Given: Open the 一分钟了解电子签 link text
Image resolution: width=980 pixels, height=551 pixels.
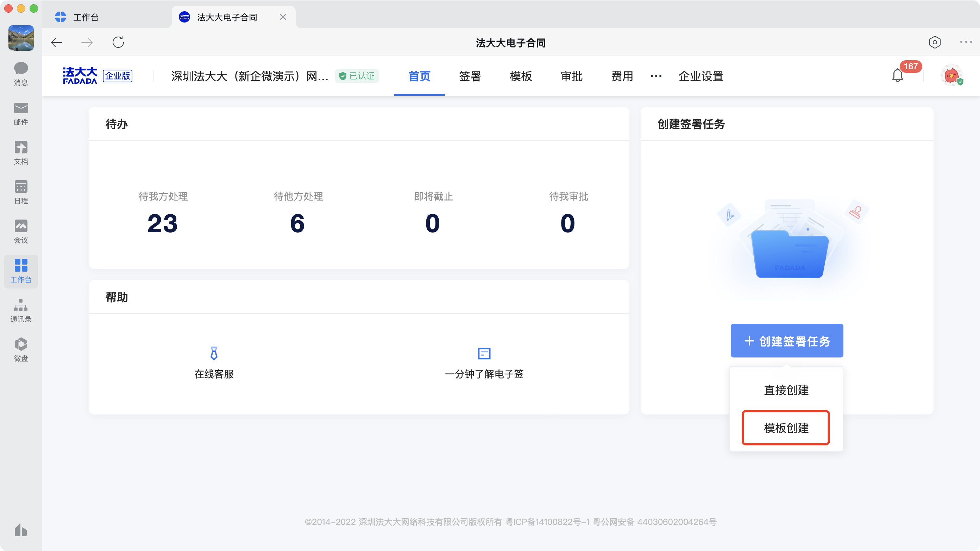Looking at the screenshot, I should tap(484, 374).
